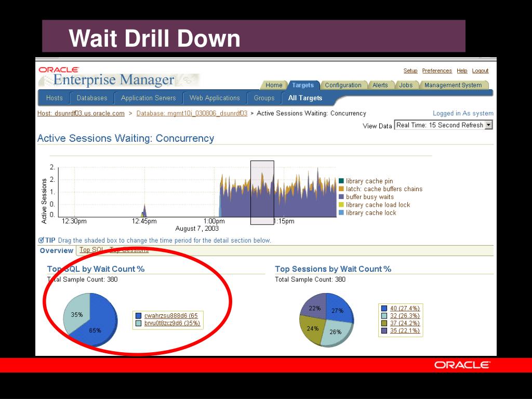532x399 pixels.
Task: Open session 37 (24.2%) link
Action: click(x=405, y=323)
